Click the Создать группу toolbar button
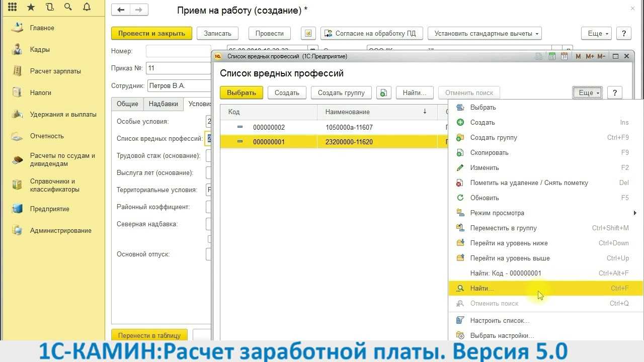Image resolution: width=644 pixels, height=362 pixels. pyautogui.click(x=341, y=93)
